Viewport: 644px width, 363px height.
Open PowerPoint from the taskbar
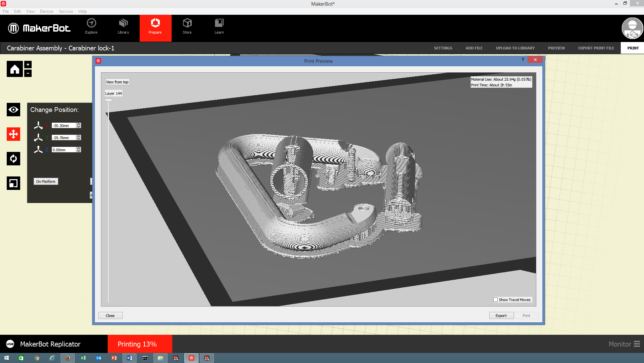(114, 358)
